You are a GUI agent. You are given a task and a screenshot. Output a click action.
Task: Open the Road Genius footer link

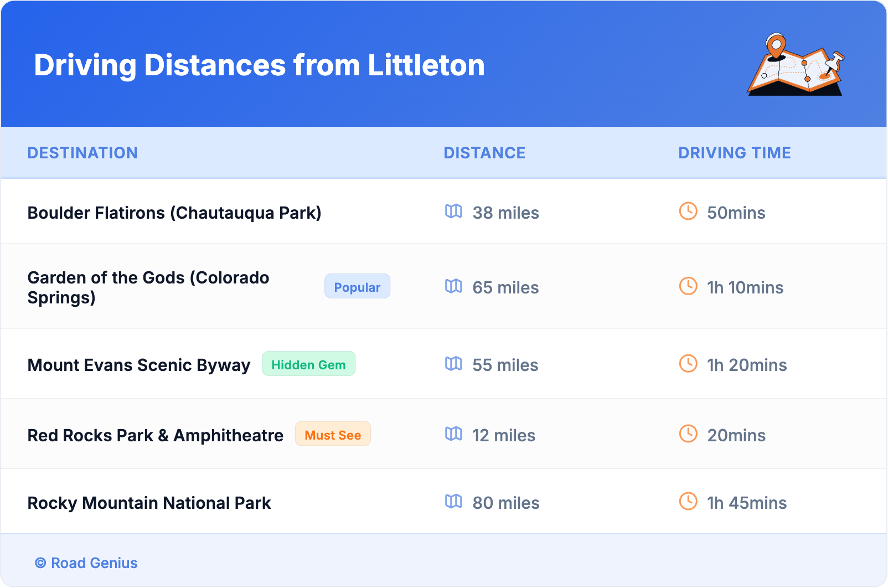[x=86, y=563]
